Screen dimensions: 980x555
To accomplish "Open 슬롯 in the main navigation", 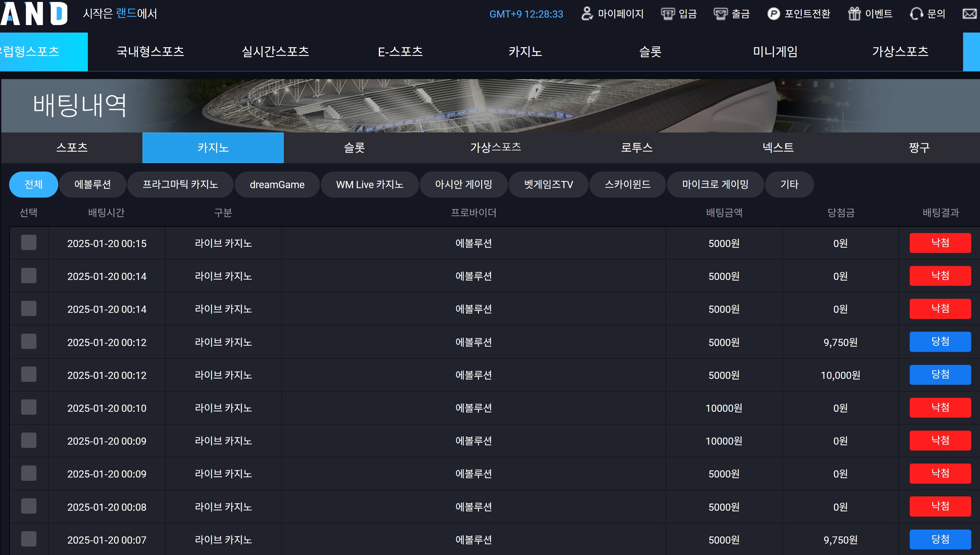I will (650, 51).
